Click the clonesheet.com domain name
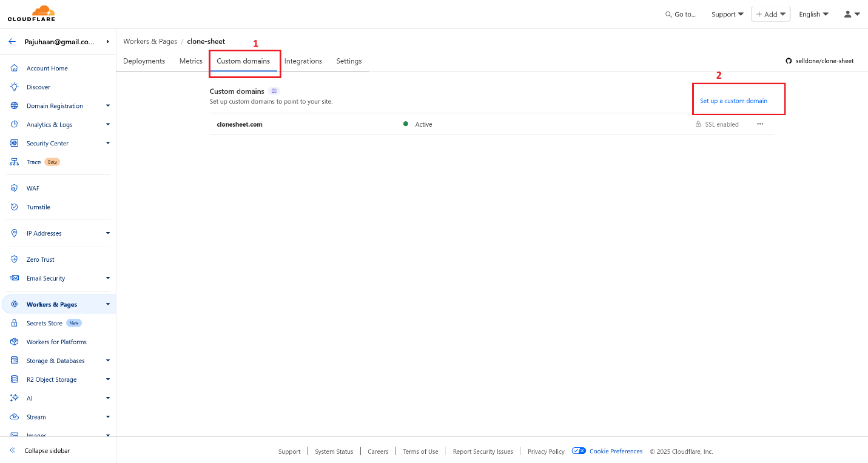 point(240,124)
